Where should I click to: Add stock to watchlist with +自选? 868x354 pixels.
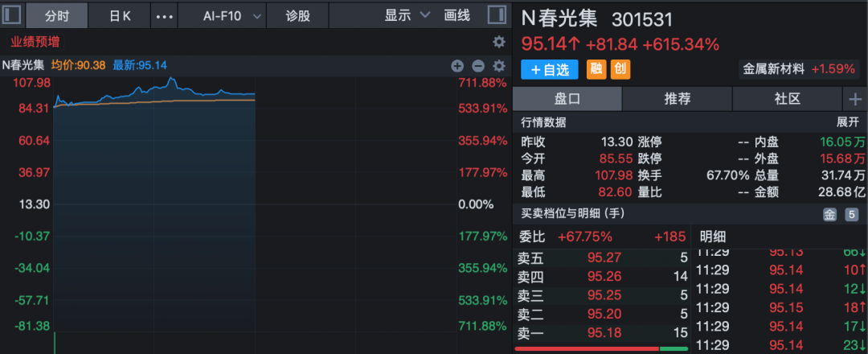point(550,70)
